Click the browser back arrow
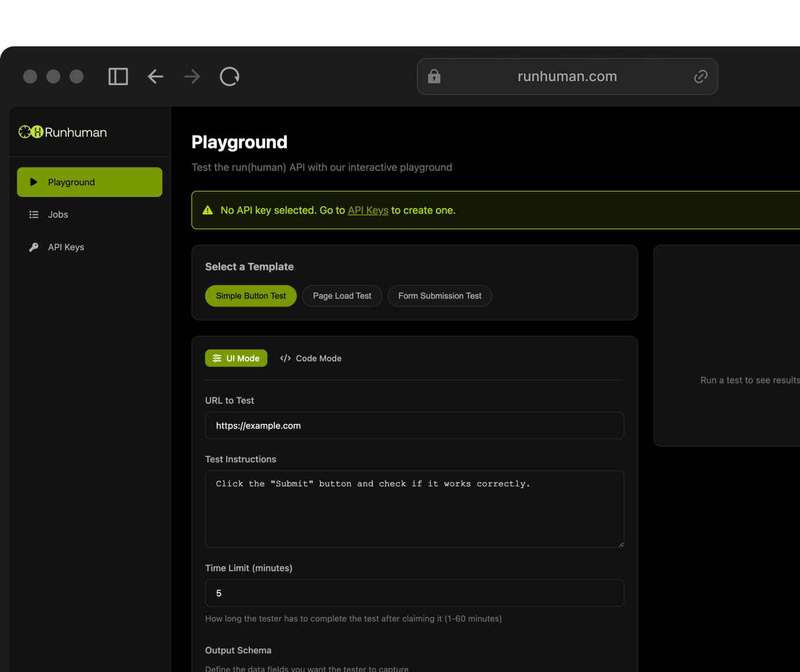 (155, 76)
